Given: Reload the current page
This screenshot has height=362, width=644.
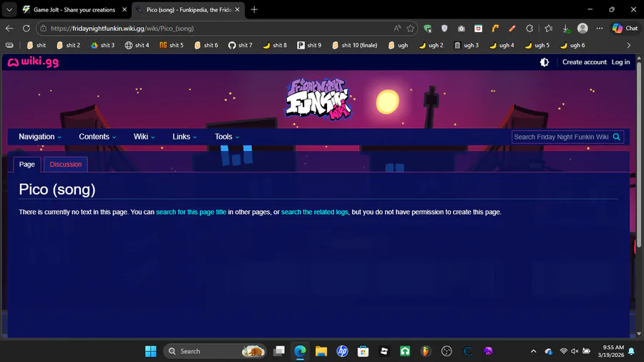Looking at the screenshot, I should tap(26, 29).
